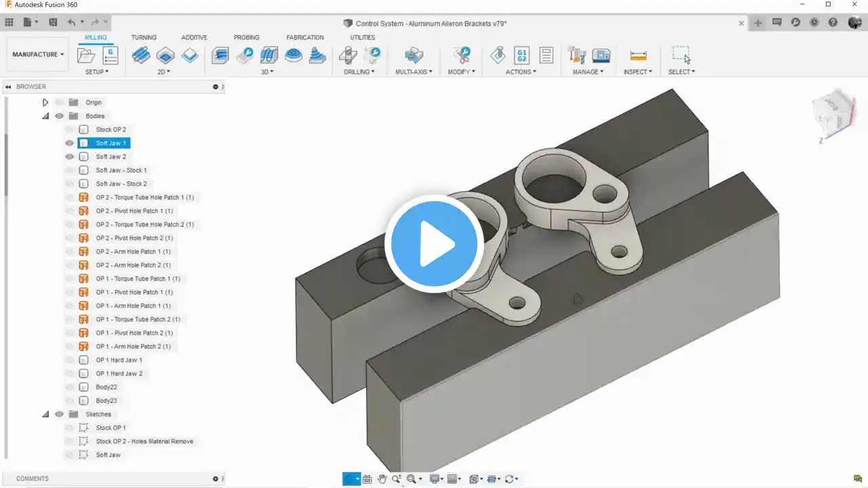Undo the last action with the arrow icon
Screen dimensions: 868x488
coord(71,22)
